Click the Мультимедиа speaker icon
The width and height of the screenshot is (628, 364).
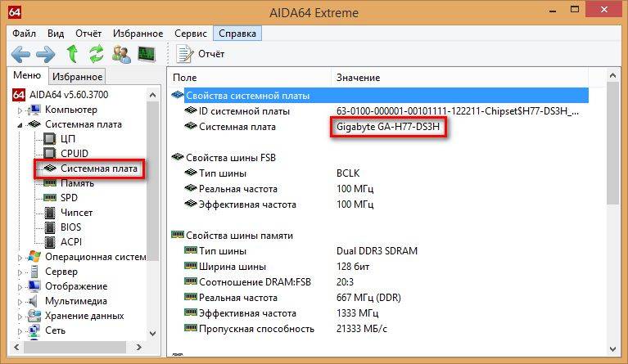coord(34,301)
